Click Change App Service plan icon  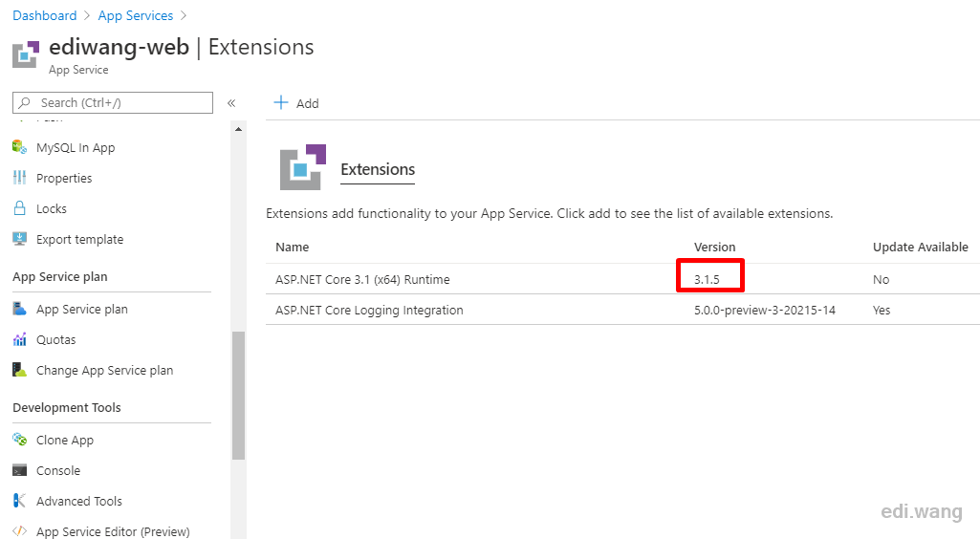coord(19,370)
